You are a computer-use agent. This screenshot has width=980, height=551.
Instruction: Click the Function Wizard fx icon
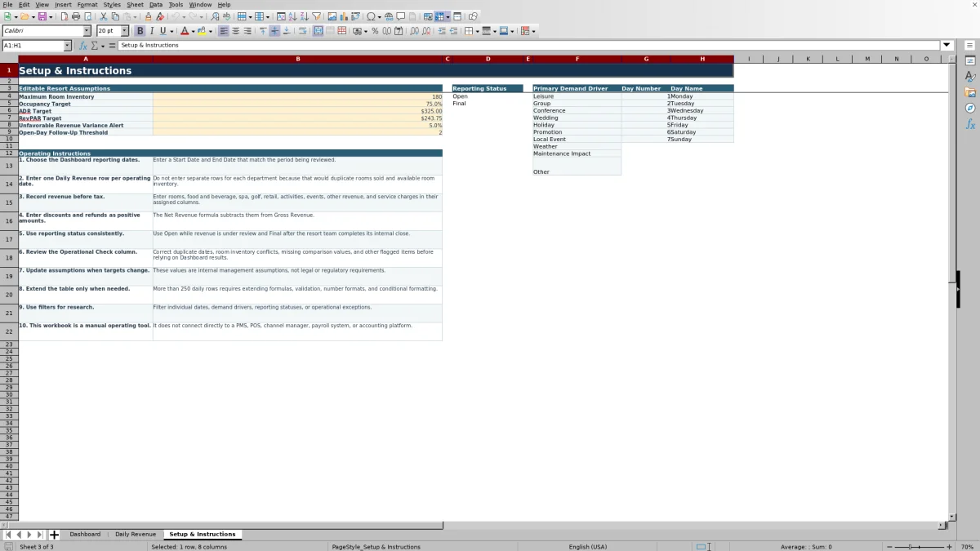(83, 46)
